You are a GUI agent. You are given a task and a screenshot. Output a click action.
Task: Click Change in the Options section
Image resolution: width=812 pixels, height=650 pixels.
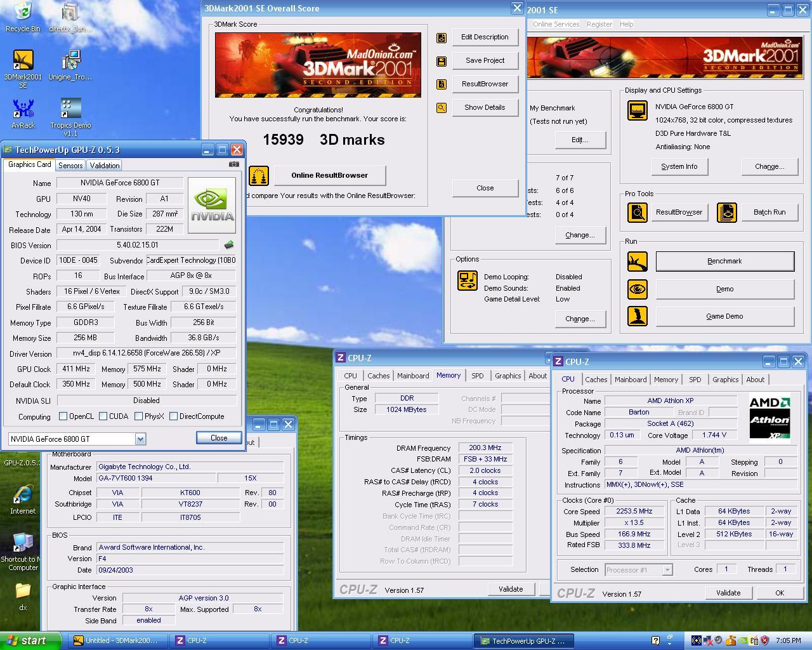580,319
